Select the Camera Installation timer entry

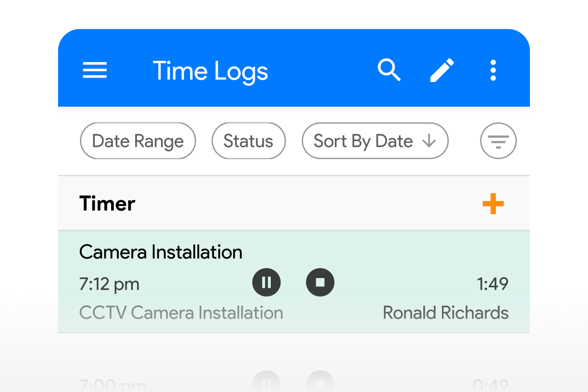pos(160,252)
